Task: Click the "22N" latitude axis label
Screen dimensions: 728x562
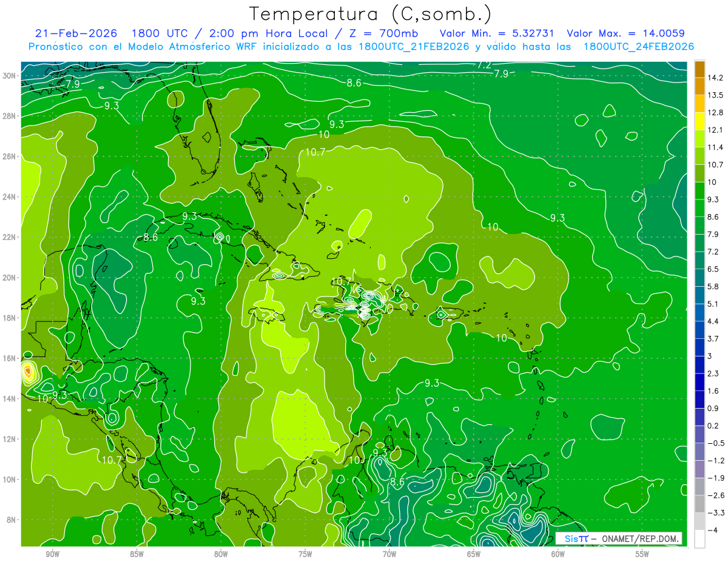Action: pos(9,237)
